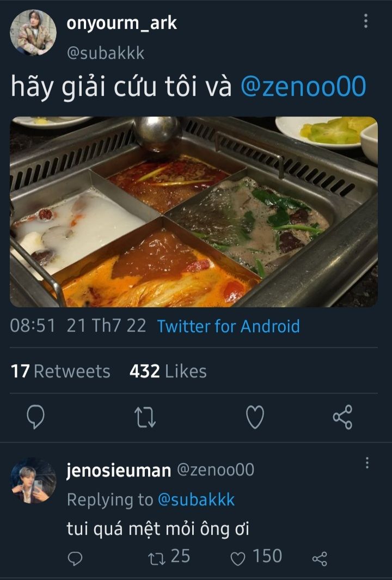Screen dimensions: 392x580
Task: Like the main tweet with heart icon
Action: tap(255, 418)
